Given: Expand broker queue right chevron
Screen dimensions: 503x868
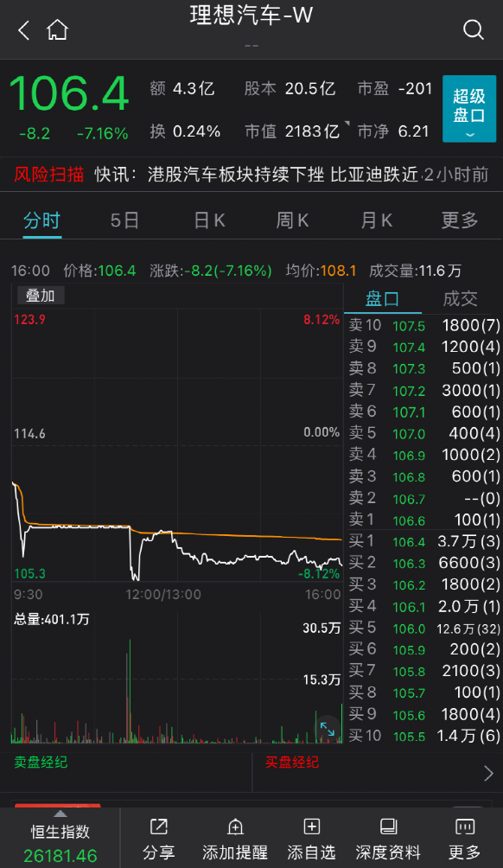Looking at the screenshot, I should (x=488, y=773).
